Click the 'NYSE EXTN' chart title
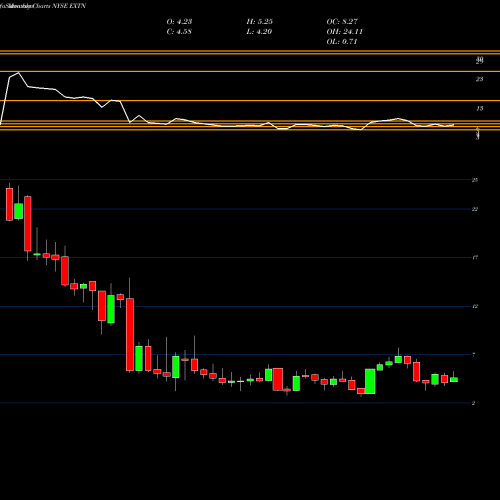 [69, 6]
